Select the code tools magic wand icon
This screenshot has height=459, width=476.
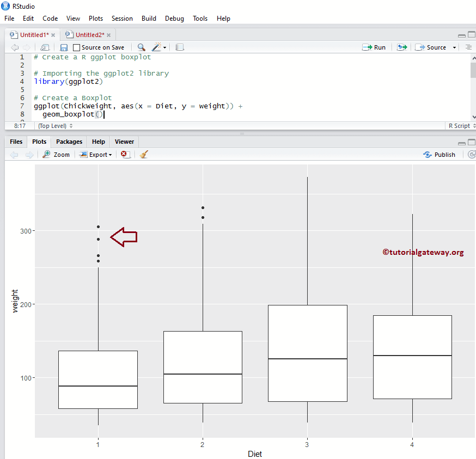[156, 47]
